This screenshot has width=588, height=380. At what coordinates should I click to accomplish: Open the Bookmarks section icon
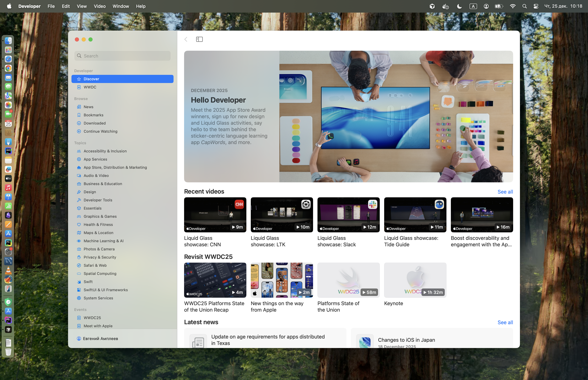[79, 115]
